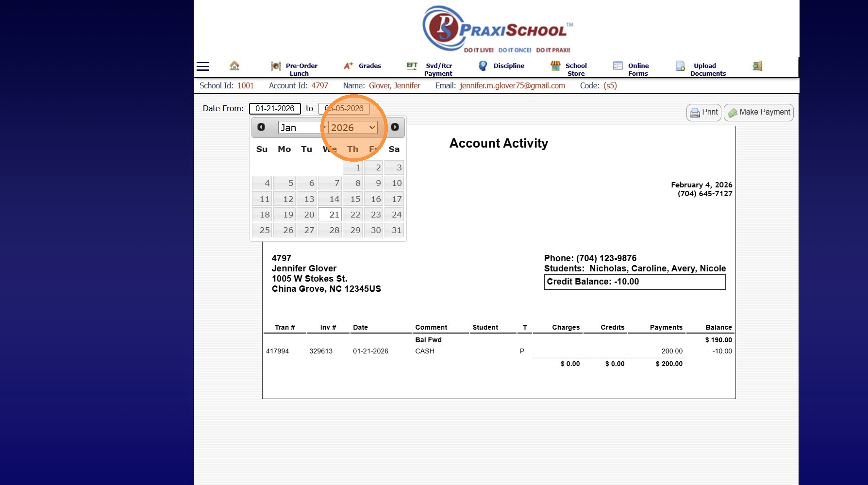This screenshot has width=868, height=485.
Task: Select January 23 in calendar
Action: click(374, 215)
